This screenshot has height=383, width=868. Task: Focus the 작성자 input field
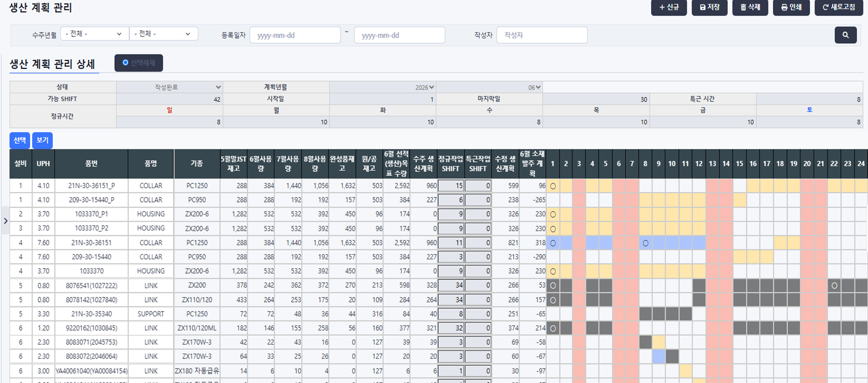[542, 35]
